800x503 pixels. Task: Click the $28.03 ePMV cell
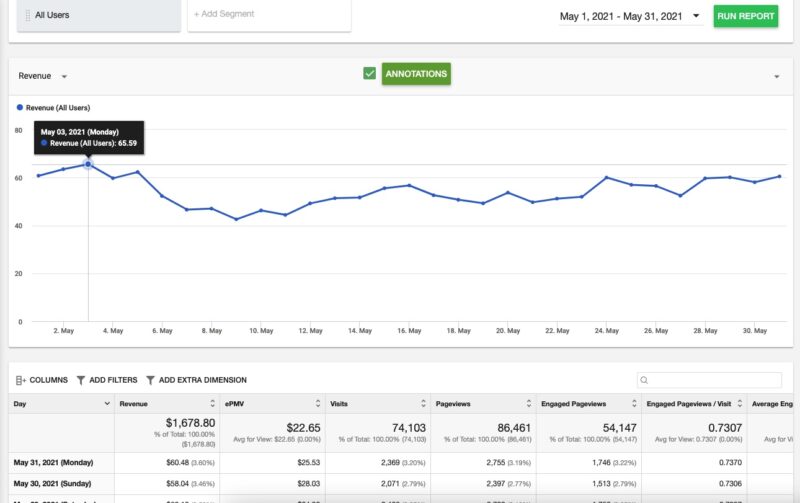[x=309, y=484]
